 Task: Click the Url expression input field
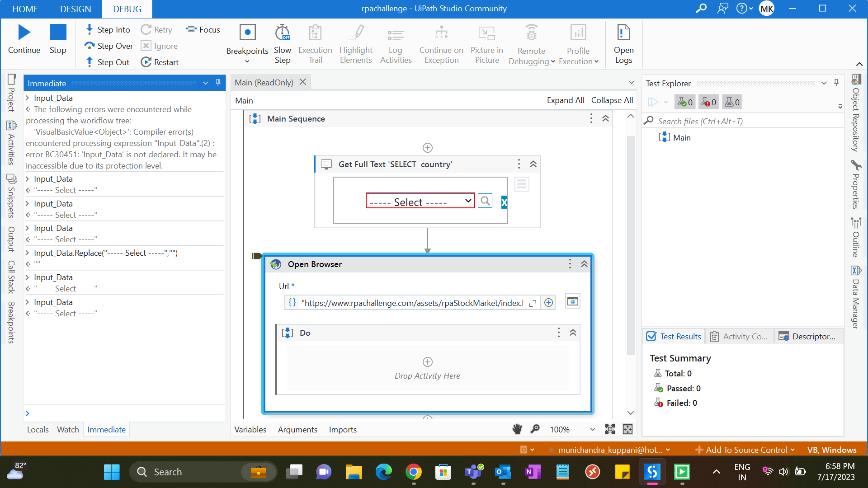click(x=411, y=303)
